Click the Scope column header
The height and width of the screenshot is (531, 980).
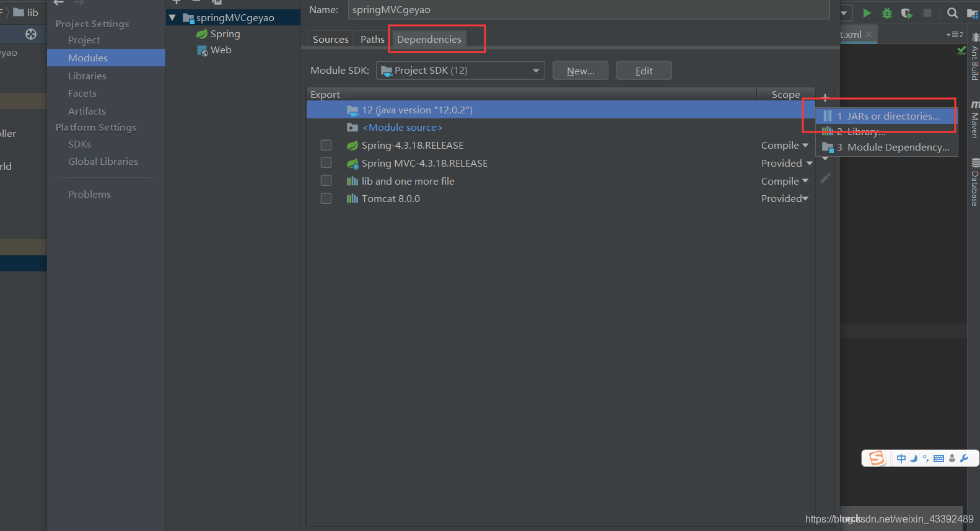pos(785,94)
